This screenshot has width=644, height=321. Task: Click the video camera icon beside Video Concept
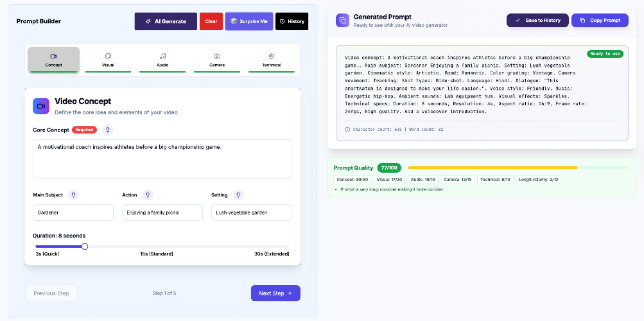pyautogui.click(x=41, y=106)
